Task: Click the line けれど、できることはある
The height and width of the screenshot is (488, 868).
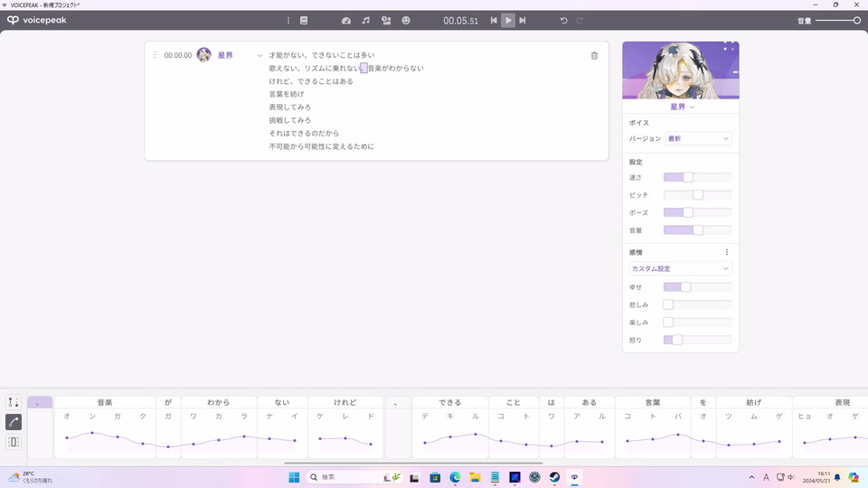Action: [311, 81]
